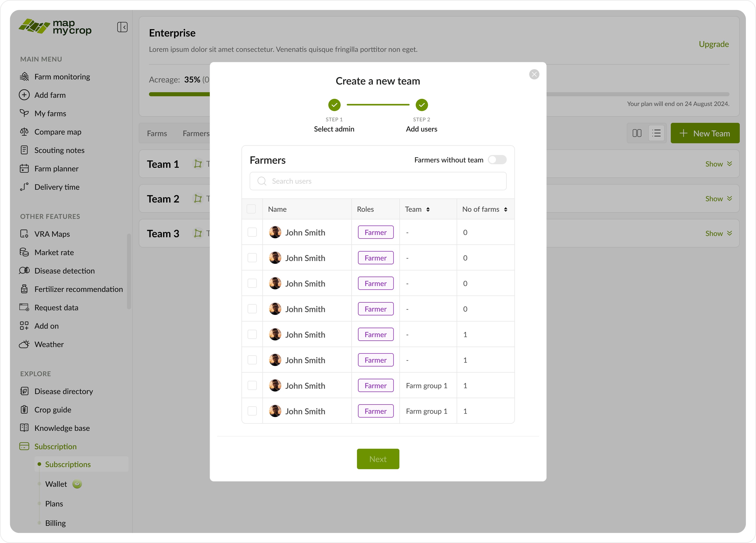
Task: Switch to list view layout icon
Action: point(656,133)
